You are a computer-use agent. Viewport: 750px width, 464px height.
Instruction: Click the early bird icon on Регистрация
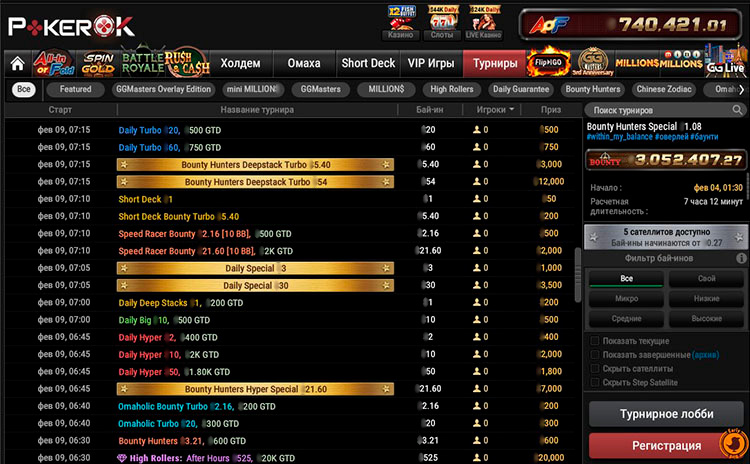pos(733,444)
